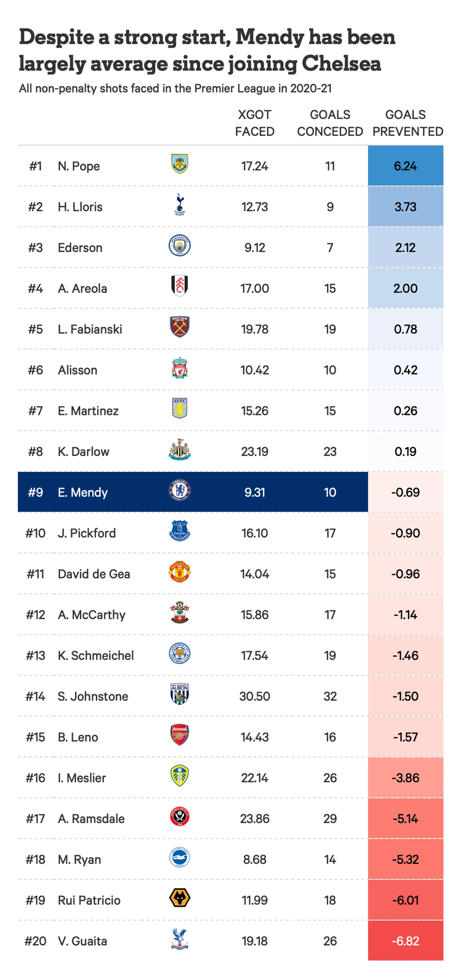Image resolution: width=461 pixels, height=980 pixels.
Task: Select the E. Mendy player name
Action: click(x=82, y=492)
